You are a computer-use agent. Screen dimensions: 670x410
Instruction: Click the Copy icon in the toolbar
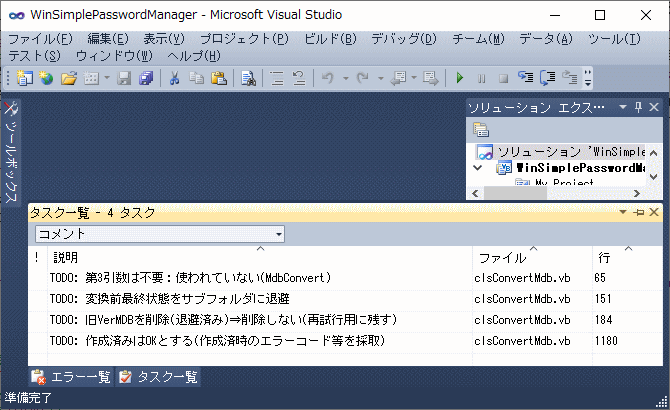click(x=197, y=78)
